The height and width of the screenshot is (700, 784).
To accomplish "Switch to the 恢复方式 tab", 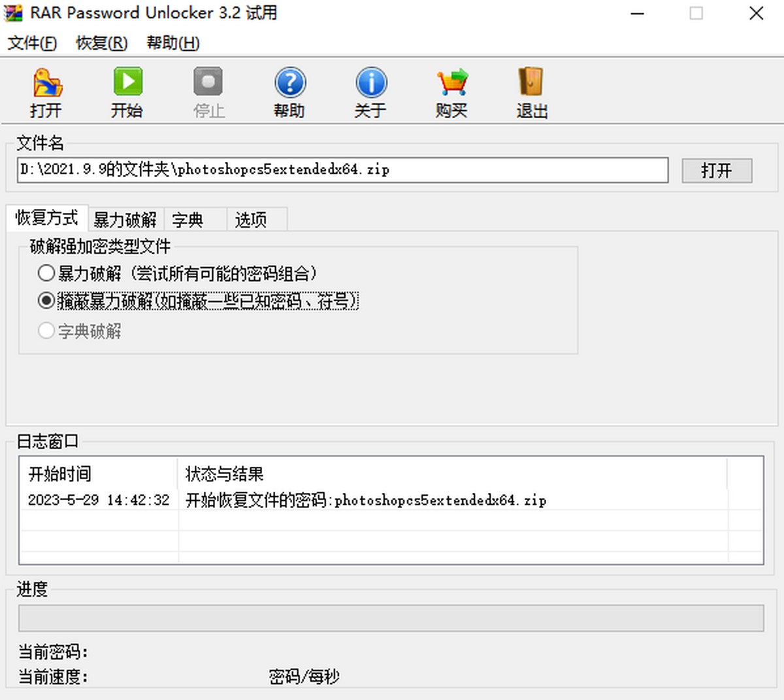I will click(46, 217).
